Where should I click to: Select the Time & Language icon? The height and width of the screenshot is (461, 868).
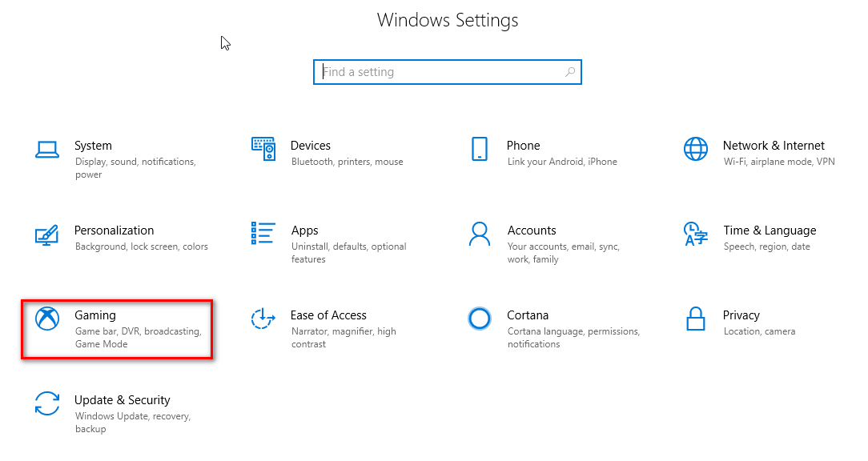click(696, 234)
